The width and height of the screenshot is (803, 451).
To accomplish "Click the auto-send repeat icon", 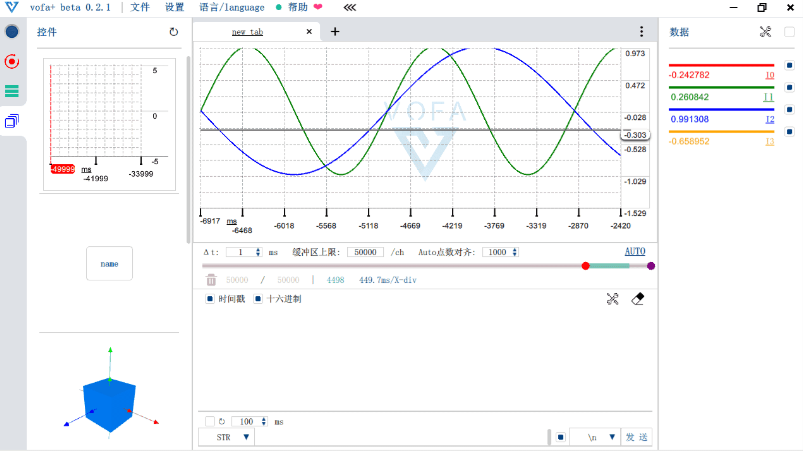I will tap(222, 422).
